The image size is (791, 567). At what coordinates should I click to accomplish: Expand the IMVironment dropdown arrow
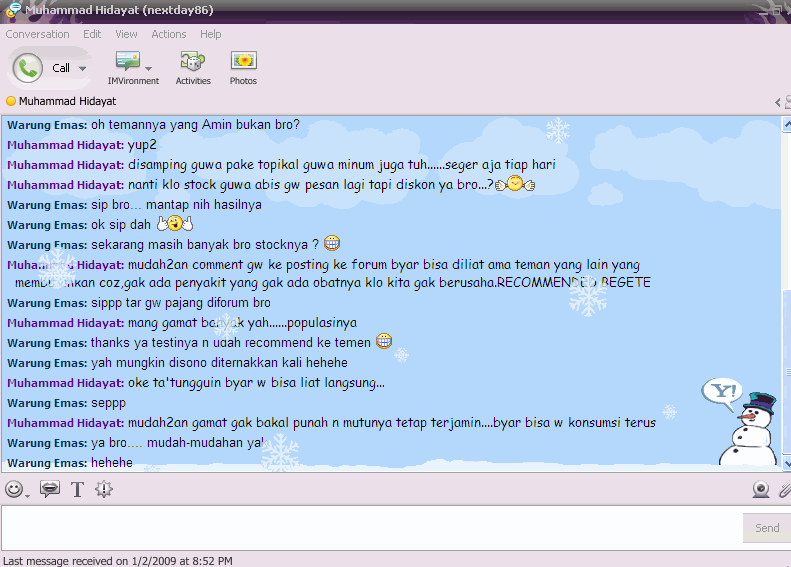point(148,68)
